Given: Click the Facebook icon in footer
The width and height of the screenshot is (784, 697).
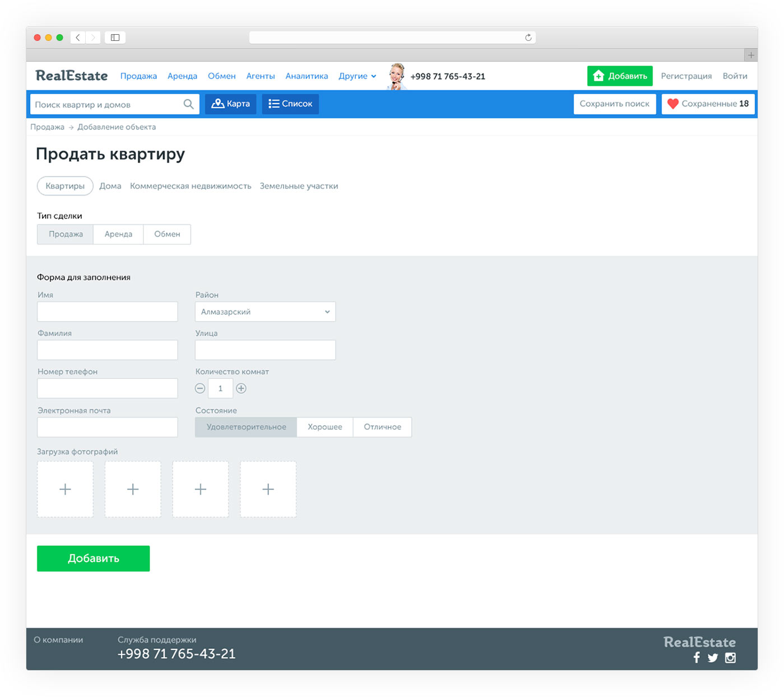Looking at the screenshot, I should tap(697, 658).
